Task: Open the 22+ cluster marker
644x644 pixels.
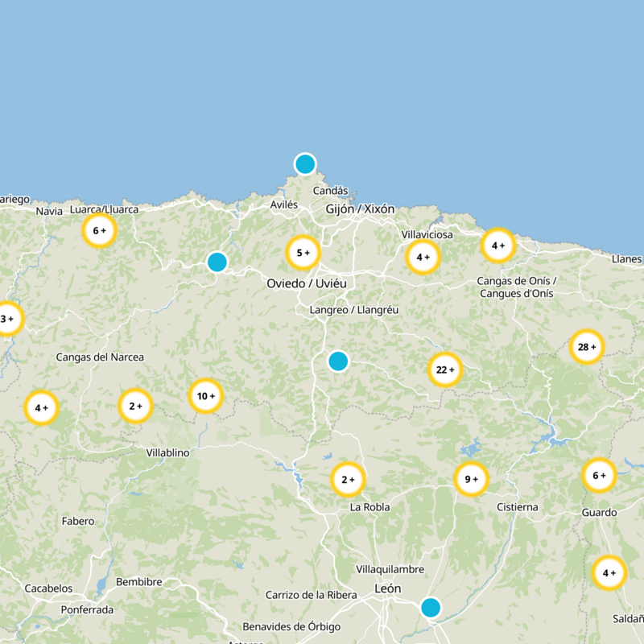Action: (x=445, y=369)
